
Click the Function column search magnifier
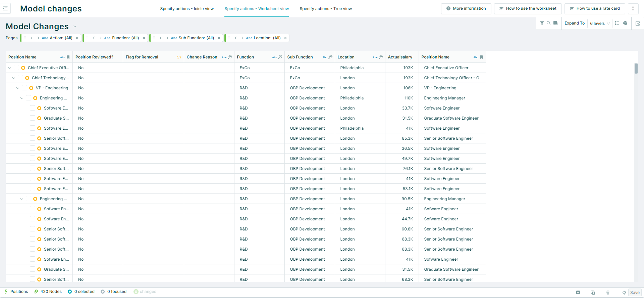(x=280, y=57)
